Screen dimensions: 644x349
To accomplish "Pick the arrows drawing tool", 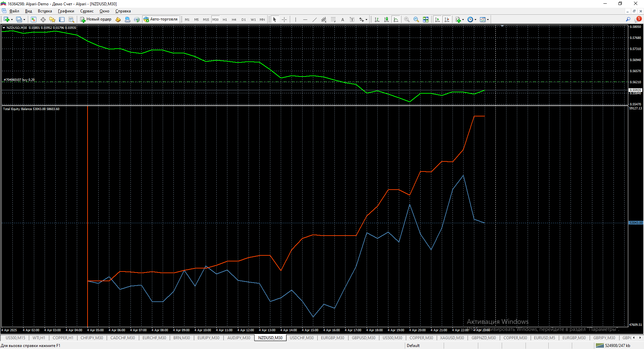I will point(361,19).
